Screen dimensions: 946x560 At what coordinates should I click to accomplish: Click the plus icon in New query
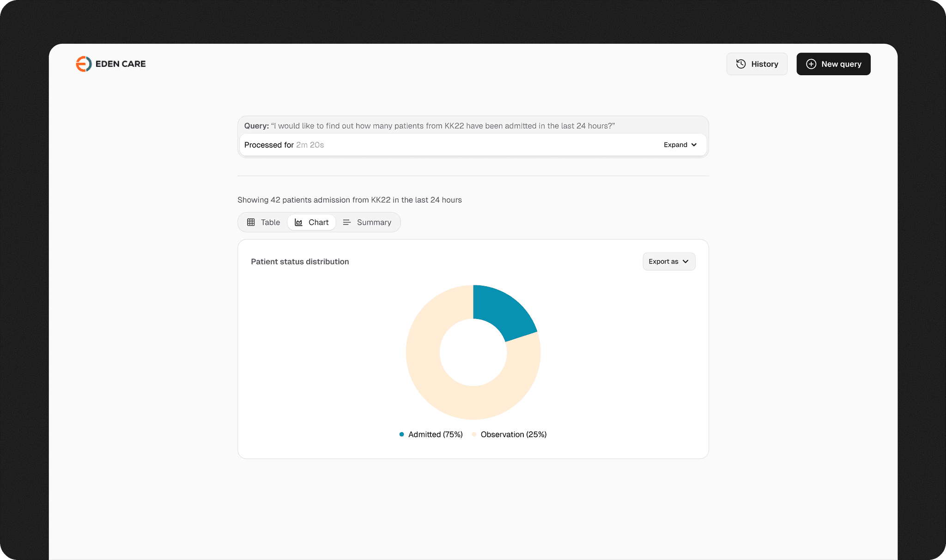pos(811,64)
